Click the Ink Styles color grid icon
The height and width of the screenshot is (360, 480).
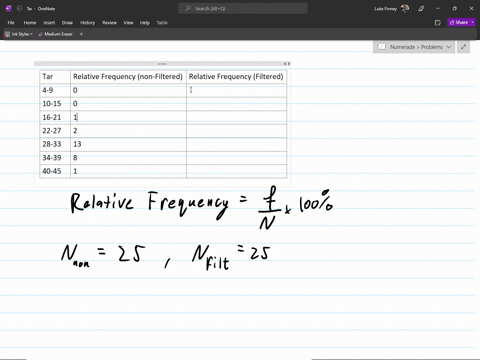[7, 34]
